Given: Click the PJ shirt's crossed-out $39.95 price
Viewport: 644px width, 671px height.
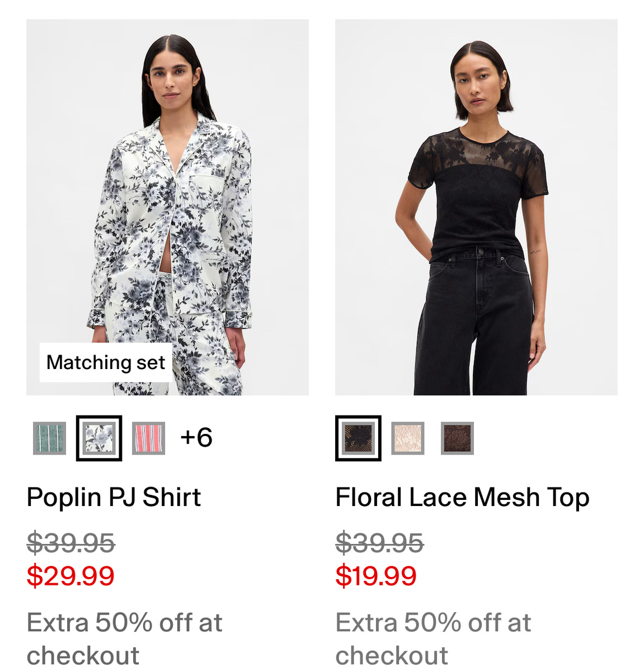Looking at the screenshot, I should (x=71, y=542).
